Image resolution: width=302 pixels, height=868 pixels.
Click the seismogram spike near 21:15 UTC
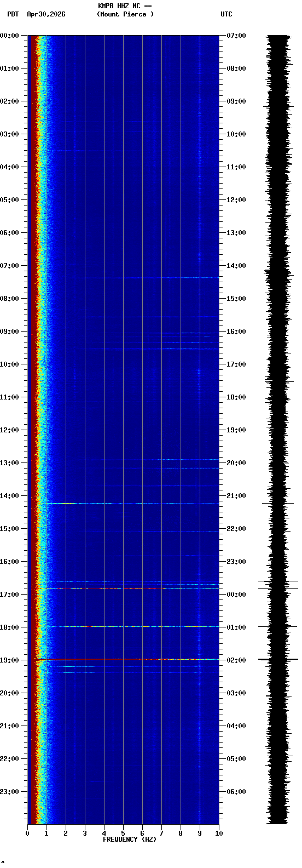tap(278, 503)
